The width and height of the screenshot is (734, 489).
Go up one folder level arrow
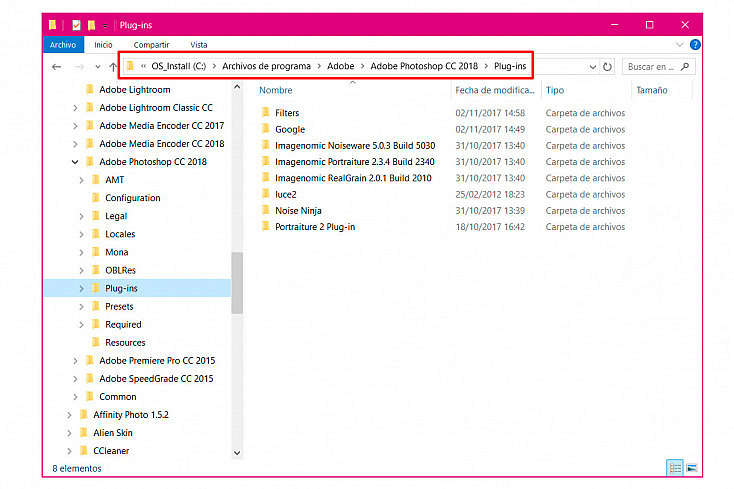click(x=113, y=67)
